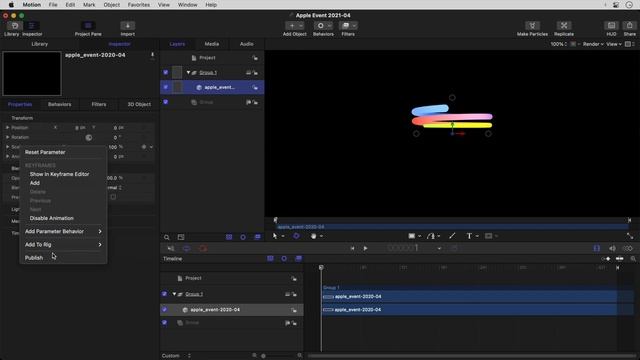This screenshot has height=360, width=640.
Task: Click the Add Object button
Action: coord(294,26)
